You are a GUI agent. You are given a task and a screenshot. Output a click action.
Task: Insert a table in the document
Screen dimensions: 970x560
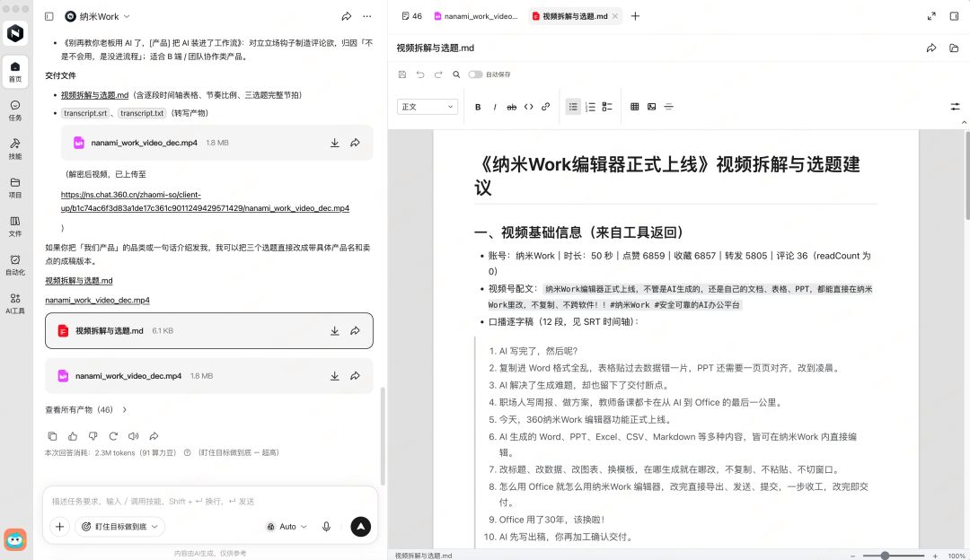click(x=635, y=107)
